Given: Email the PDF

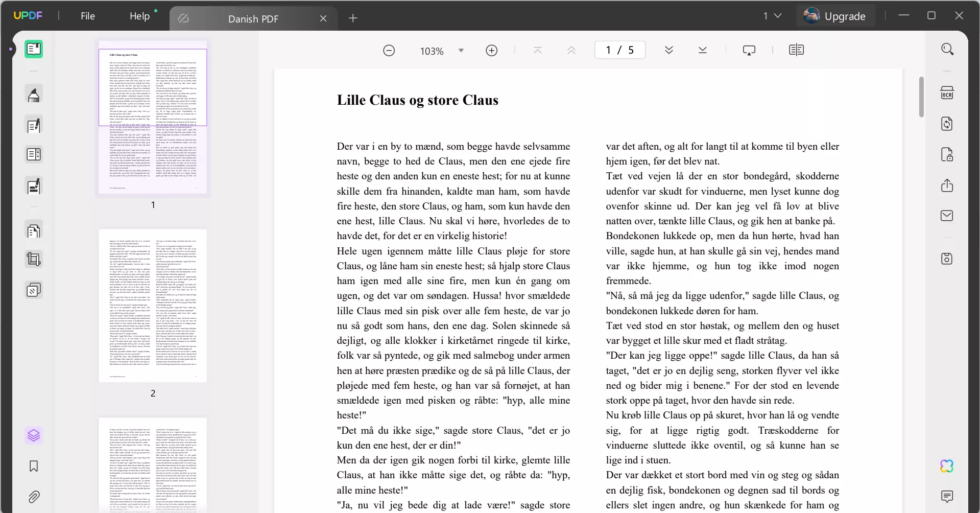Looking at the screenshot, I should (947, 216).
